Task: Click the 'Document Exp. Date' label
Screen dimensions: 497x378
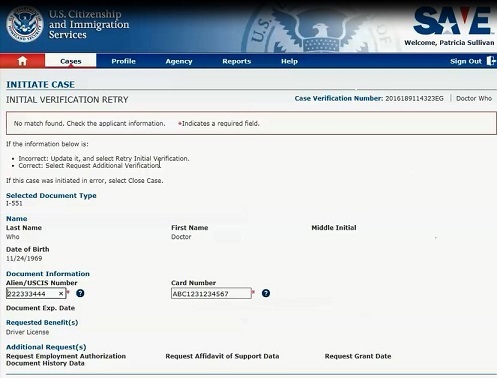Action: (x=40, y=308)
